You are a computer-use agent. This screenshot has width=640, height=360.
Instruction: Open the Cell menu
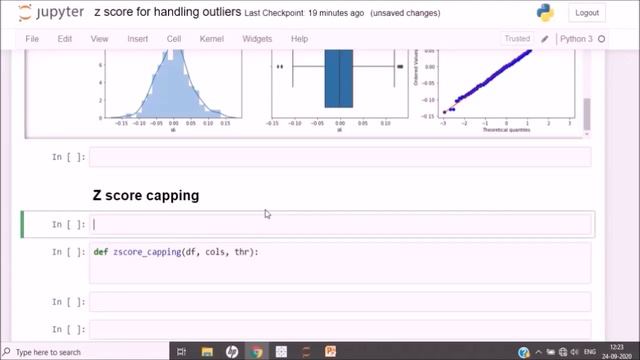pos(174,39)
